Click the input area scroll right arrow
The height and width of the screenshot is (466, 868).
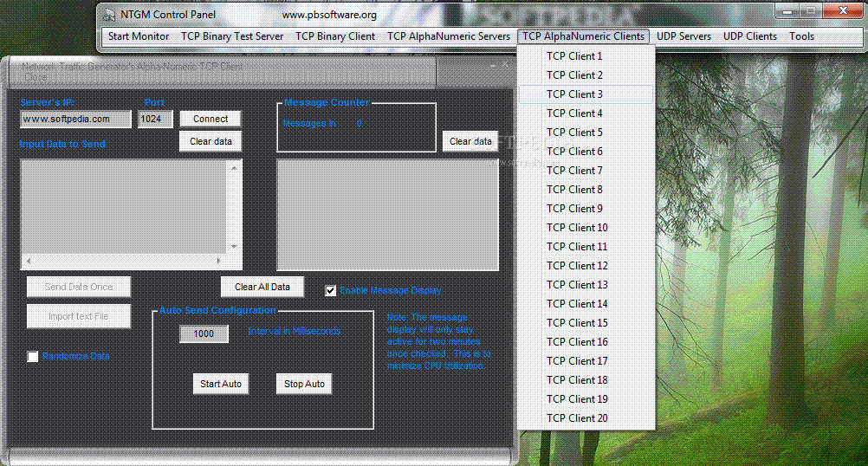pos(219,261)
